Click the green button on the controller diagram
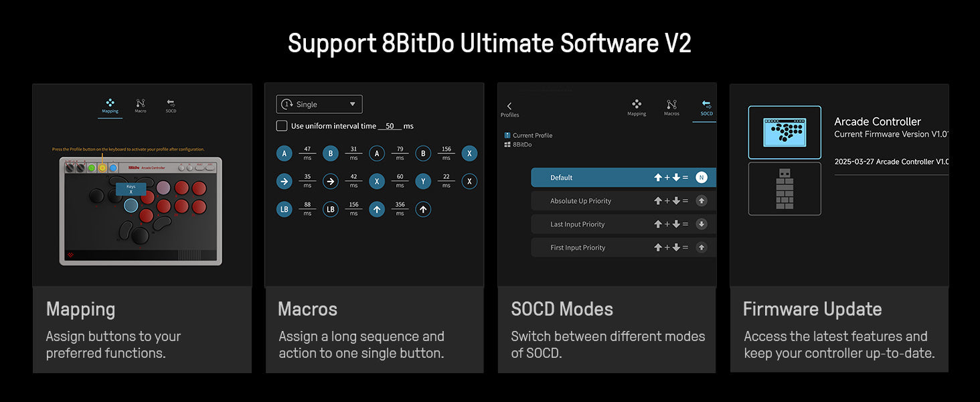The height and width of the screenshot is (402, 980). tap(92, 168)
